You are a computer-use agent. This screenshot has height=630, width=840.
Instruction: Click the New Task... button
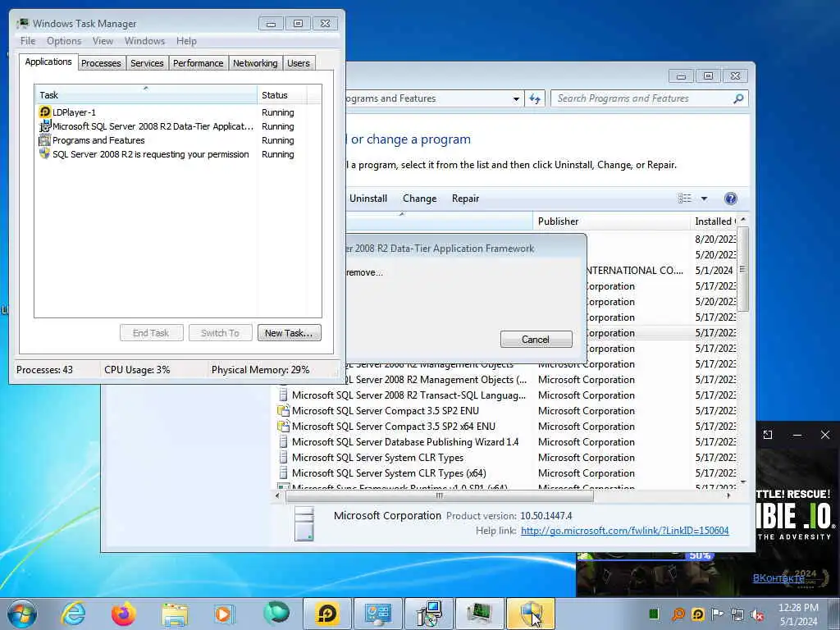(290, 333)
